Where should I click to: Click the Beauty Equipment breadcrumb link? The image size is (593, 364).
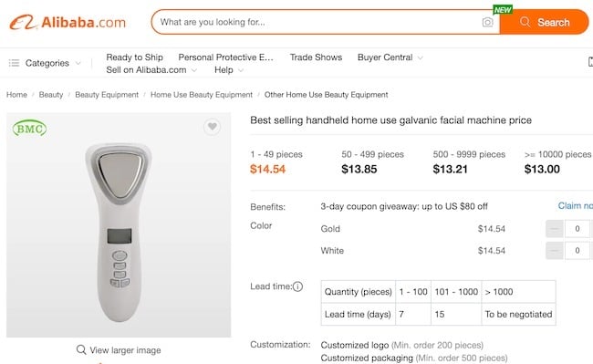tap(107, 95)
